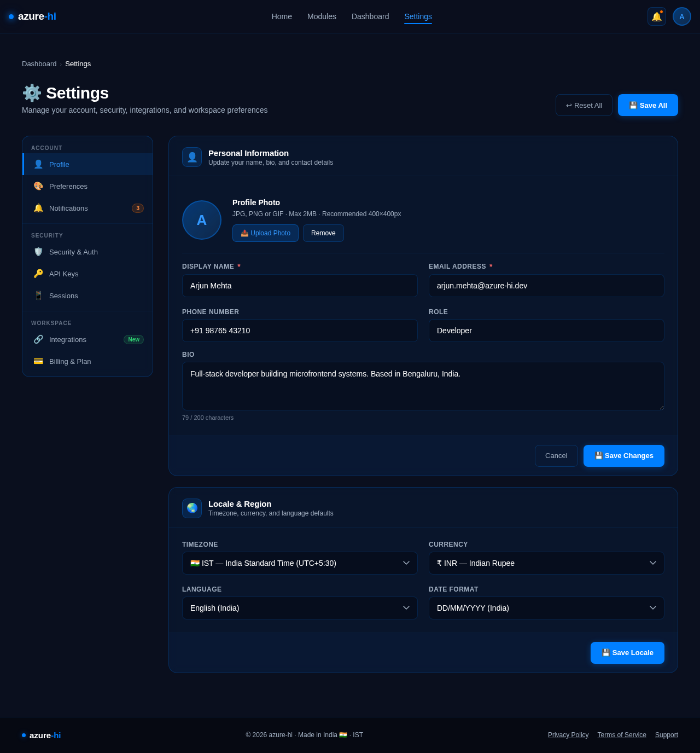Select the Preferences palette icon in sidebar
Image resolution: width=700 pixels, height=753 pixels.
[x=38, y=186]
